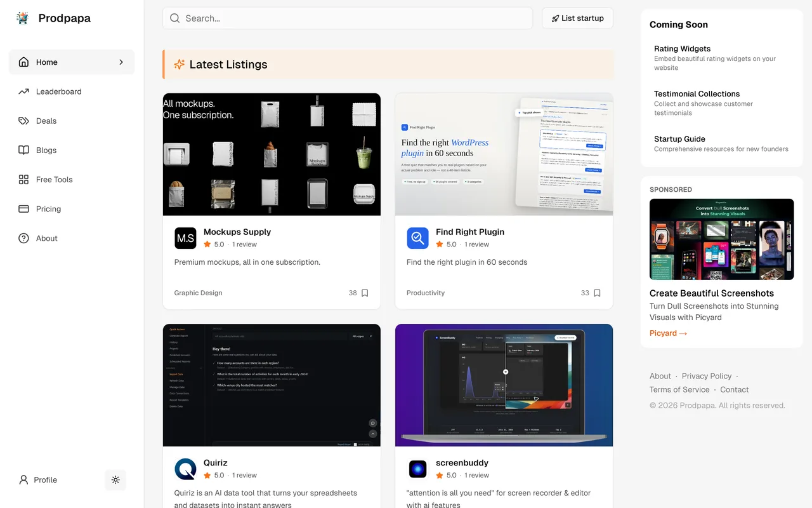Click the About question mark icon
The image size is (812, 508).
[23, 238]
